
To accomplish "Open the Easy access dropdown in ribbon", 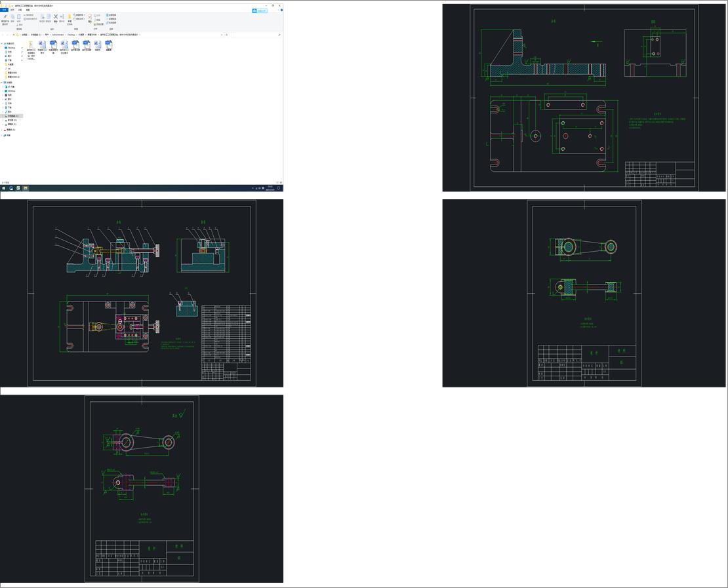I will point(80,19).
